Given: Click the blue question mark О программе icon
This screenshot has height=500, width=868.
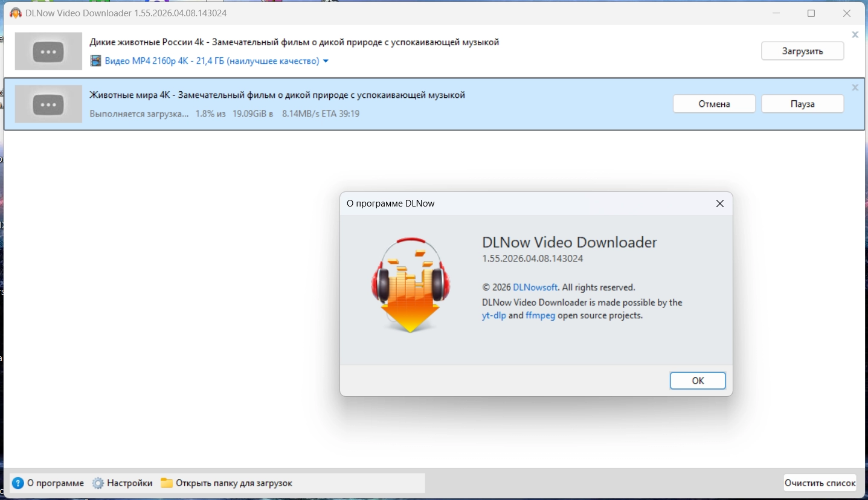Looking at the screenshot, I should [18, 483].
